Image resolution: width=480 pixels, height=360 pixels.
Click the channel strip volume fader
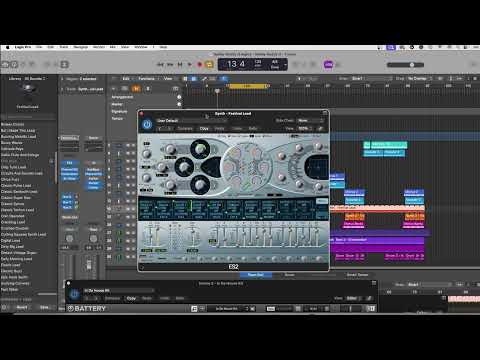coord(89,265)
